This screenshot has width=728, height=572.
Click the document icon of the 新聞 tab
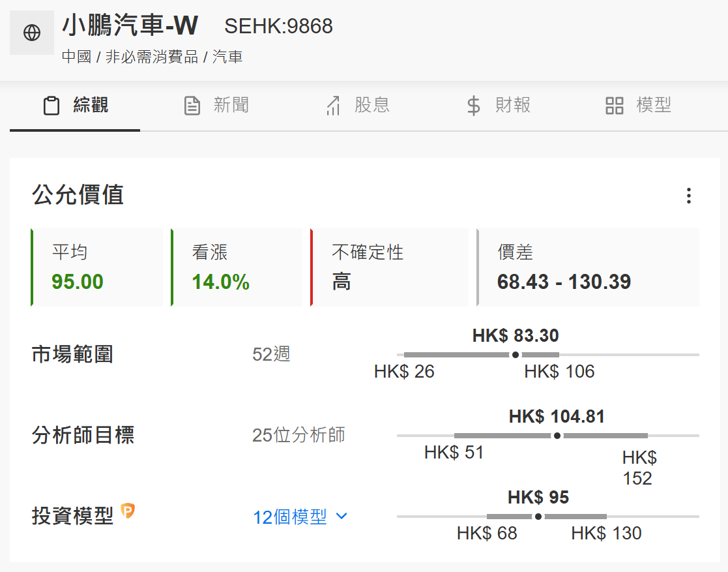tap(192, 106)
